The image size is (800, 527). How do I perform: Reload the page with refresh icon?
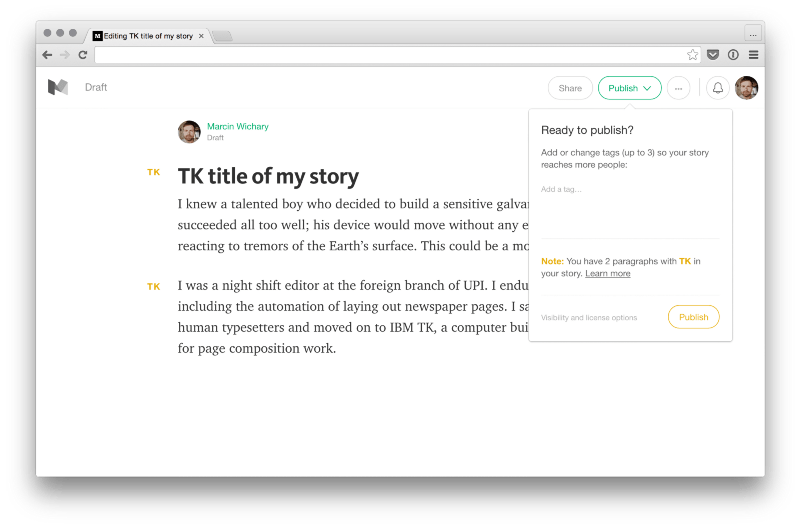83,55
